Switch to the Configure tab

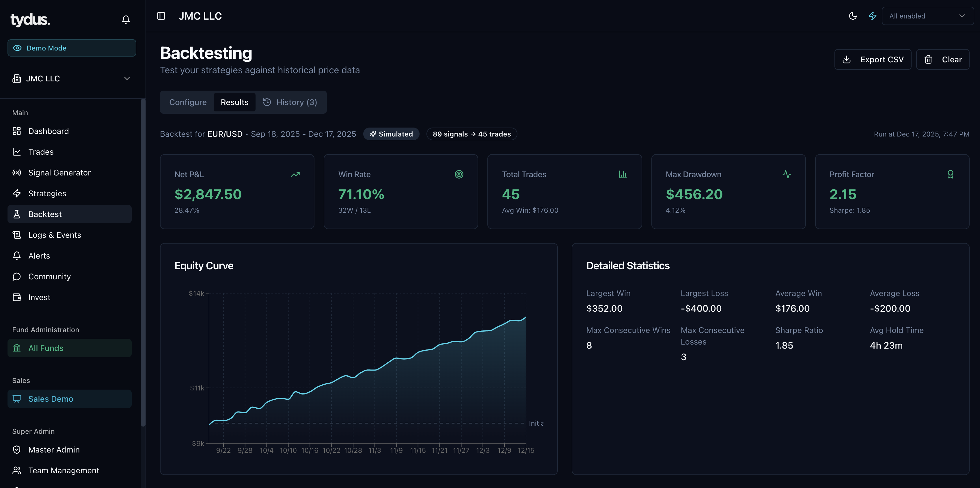pyautogui.click(x=188, y=102)
